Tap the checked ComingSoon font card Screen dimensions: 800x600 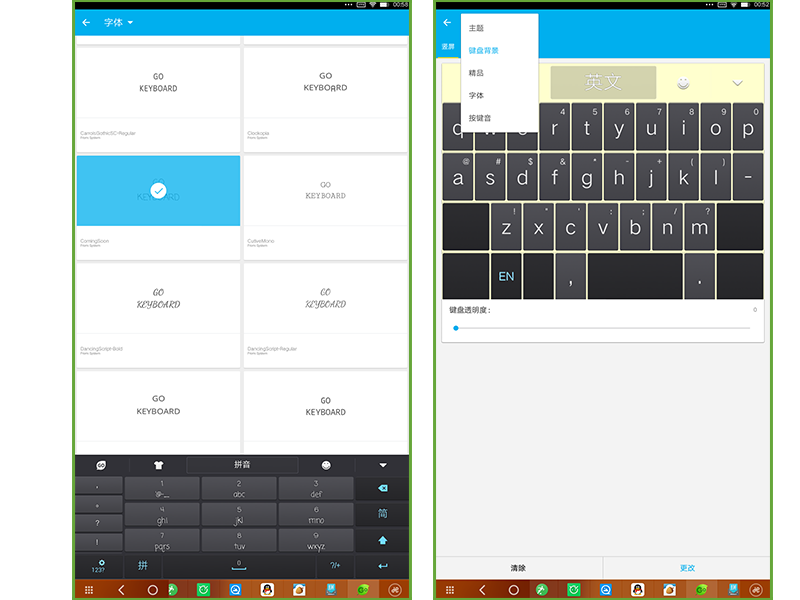158,207
